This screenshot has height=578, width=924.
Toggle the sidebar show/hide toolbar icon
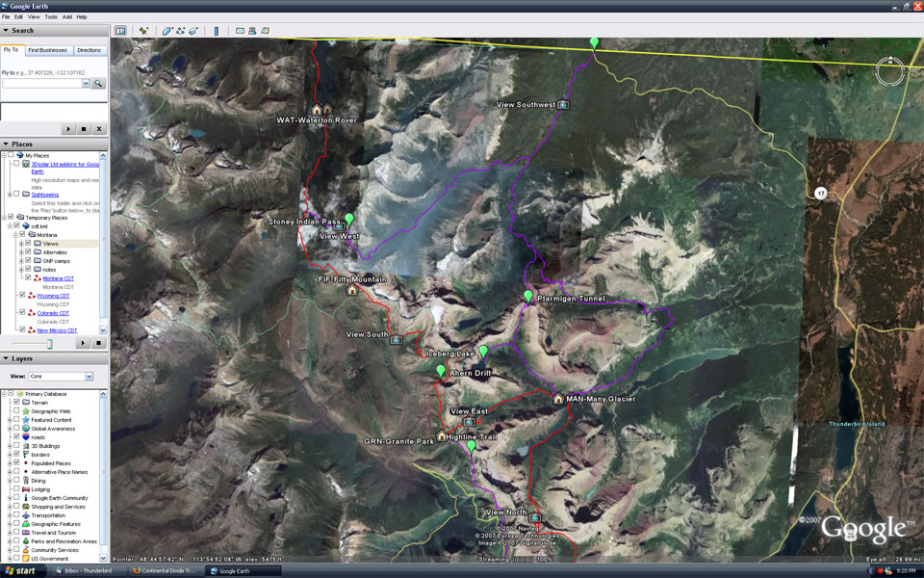tap(121, 31)
